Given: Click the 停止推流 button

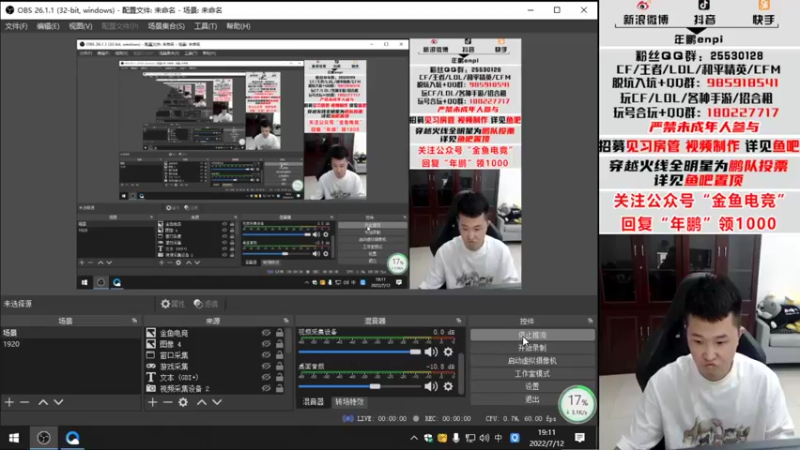Looking at the screenshot, I should click(x=532, y=335).
